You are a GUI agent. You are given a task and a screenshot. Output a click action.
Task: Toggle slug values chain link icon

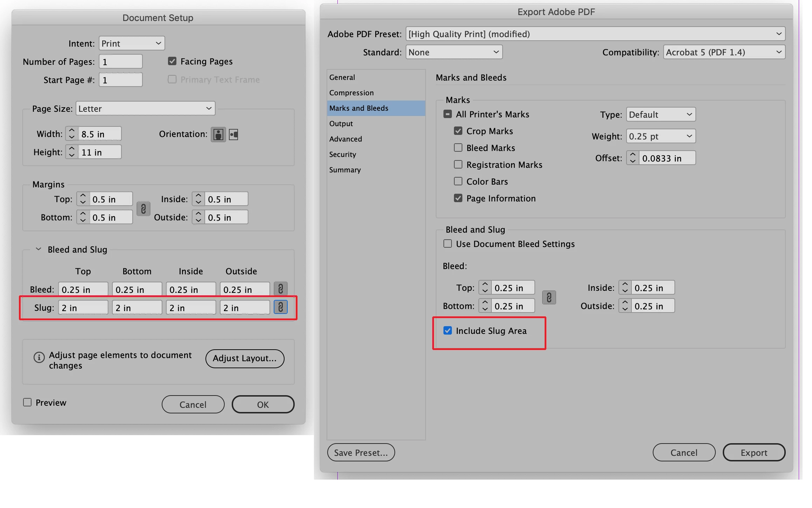[280, 307]
